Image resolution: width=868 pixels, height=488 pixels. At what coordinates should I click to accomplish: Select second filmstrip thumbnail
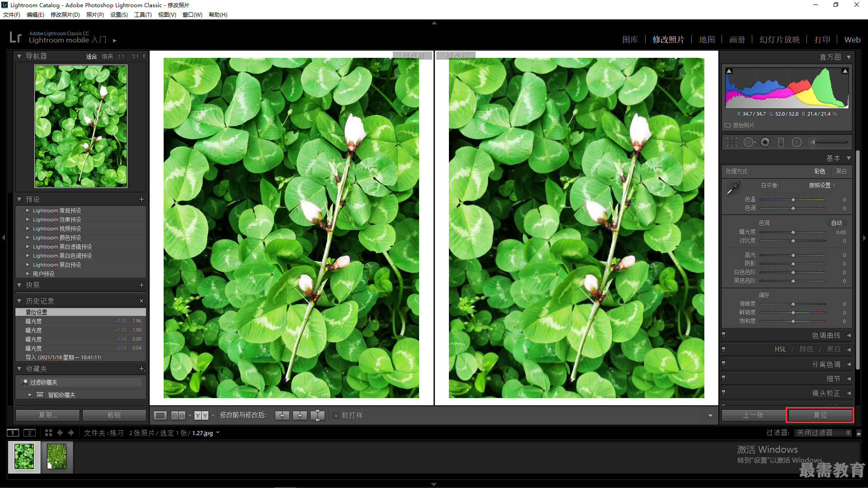(57, 456)
